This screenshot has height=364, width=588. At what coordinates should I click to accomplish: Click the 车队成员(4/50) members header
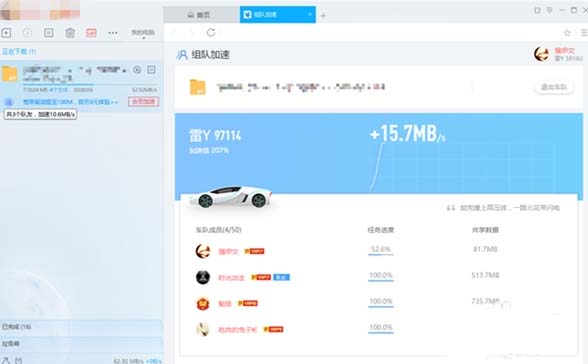(x=219, y=230)
